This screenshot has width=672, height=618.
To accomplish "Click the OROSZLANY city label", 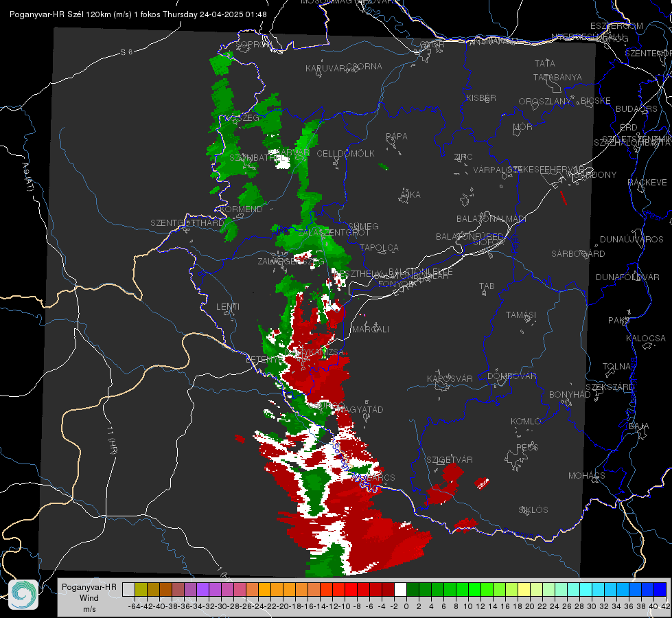I will click(545, 101).
